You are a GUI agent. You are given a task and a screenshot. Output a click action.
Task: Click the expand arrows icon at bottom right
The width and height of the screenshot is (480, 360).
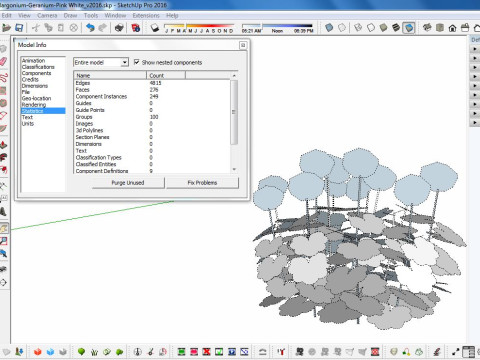(456, 352)
